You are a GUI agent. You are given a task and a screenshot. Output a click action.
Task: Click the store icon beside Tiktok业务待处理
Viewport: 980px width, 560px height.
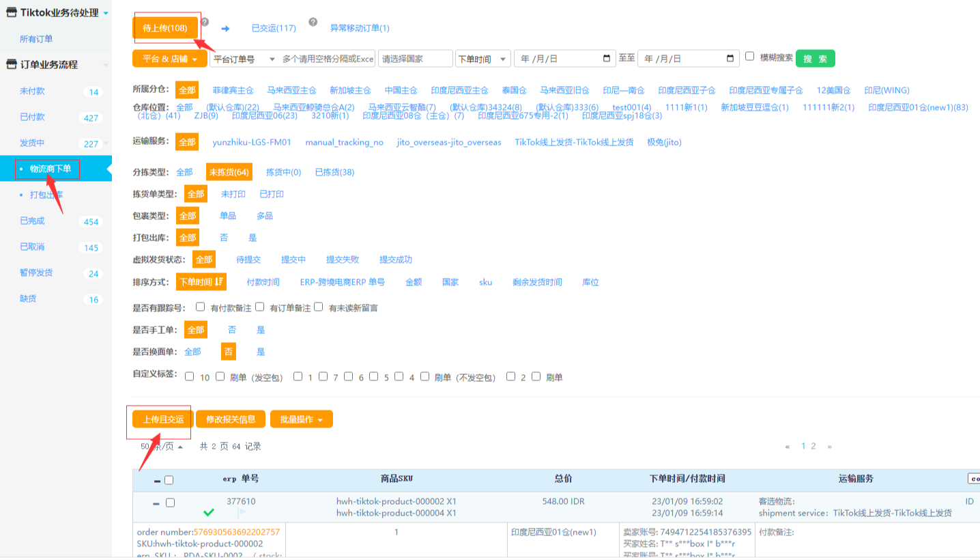12,13
